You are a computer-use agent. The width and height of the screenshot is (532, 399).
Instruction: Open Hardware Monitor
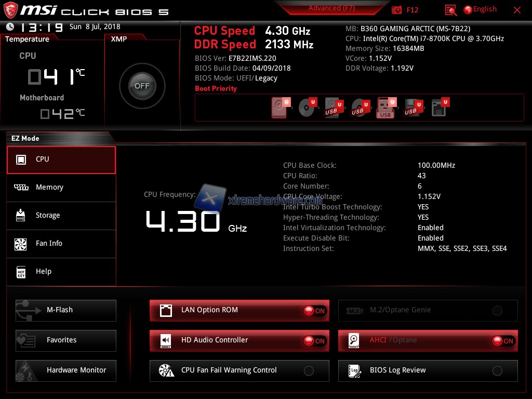point(66,370)
